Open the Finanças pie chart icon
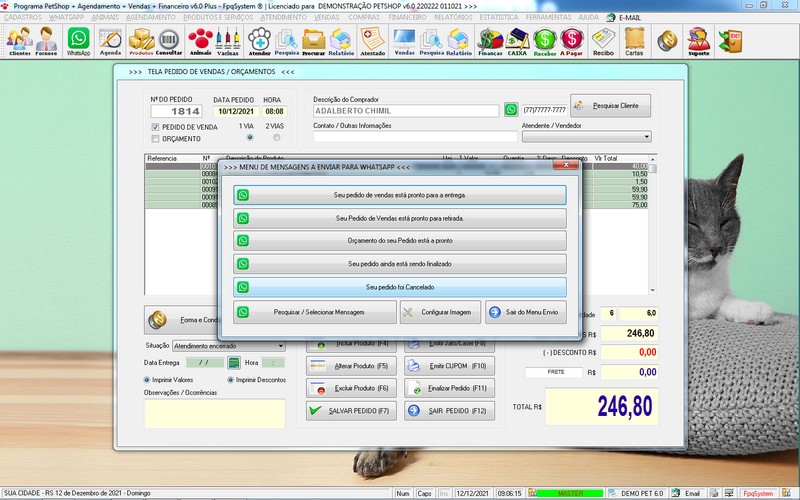The height and width of the screenshot is (500, 800). coord(490,41)
